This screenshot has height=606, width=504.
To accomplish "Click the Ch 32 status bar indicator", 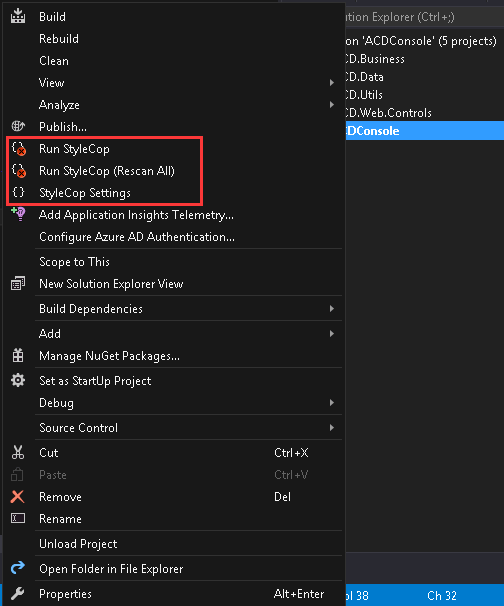I will (442, 596).
